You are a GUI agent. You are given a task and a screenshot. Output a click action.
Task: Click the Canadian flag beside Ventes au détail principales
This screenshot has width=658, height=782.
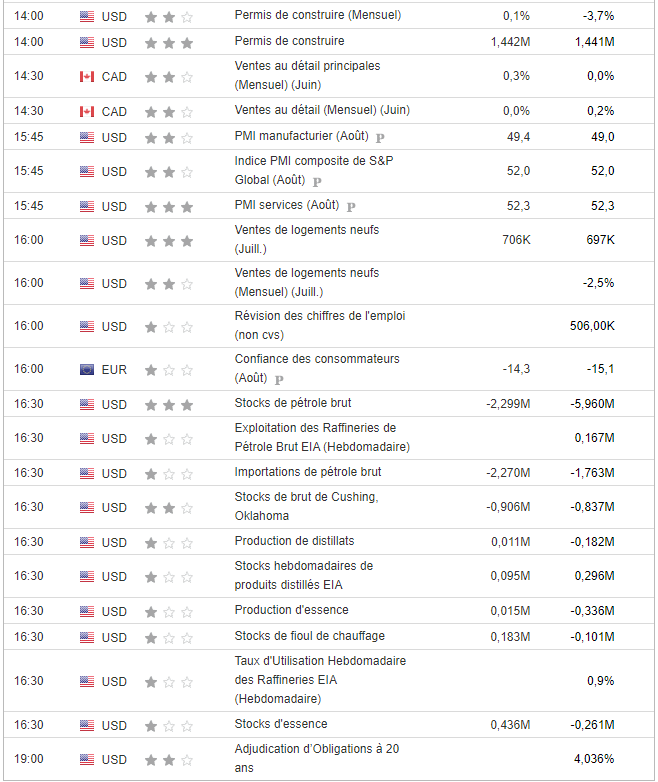87,76
